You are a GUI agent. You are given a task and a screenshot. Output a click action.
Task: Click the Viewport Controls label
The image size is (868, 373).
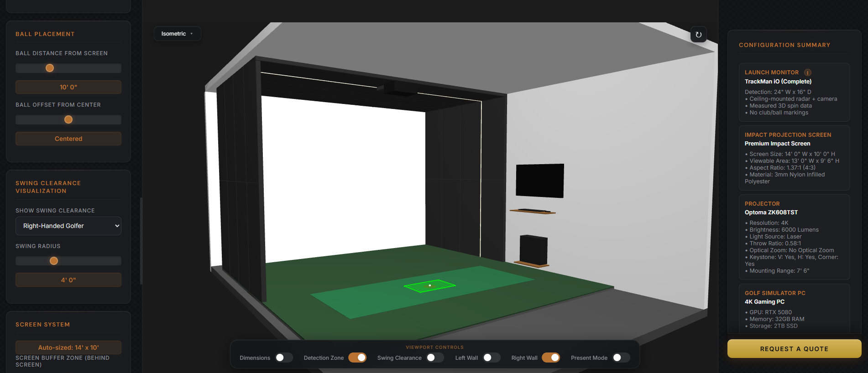click(434, 347)
